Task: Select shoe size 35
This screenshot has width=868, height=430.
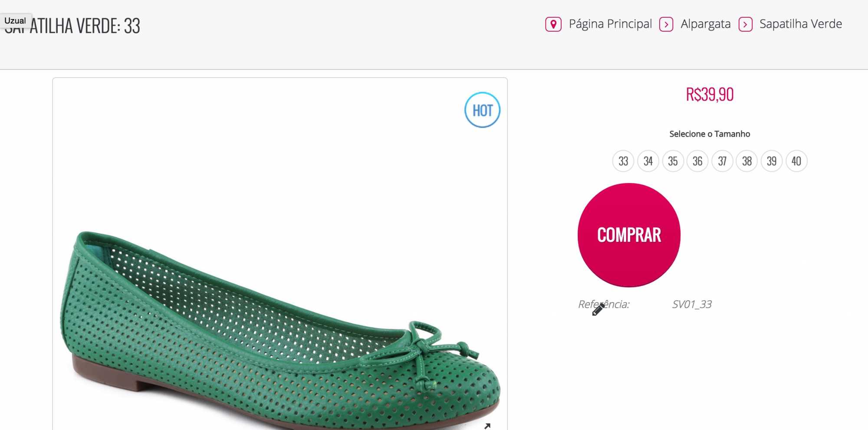Action: (673, 161)
